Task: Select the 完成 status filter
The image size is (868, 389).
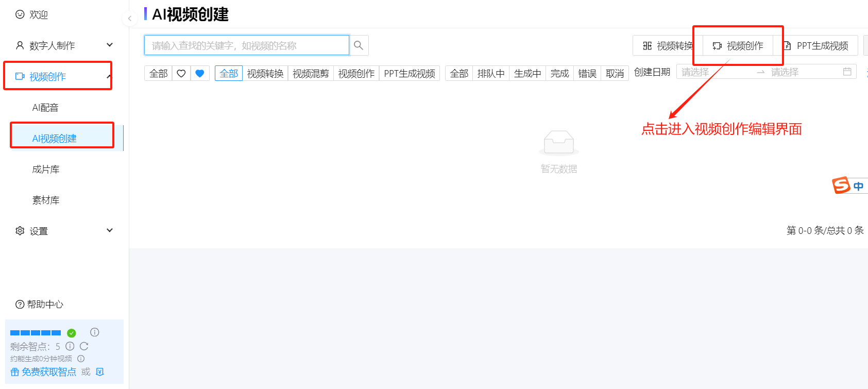Action: 559,74
